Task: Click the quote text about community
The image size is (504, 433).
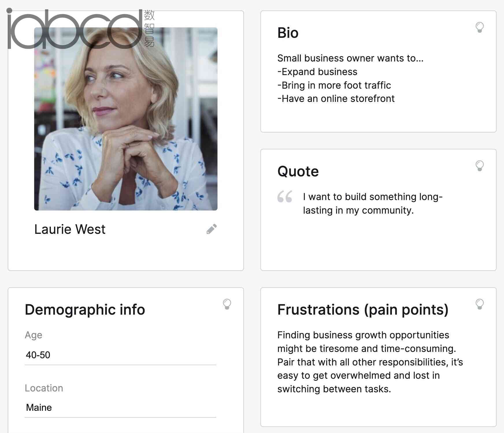Action: point(373,204)
